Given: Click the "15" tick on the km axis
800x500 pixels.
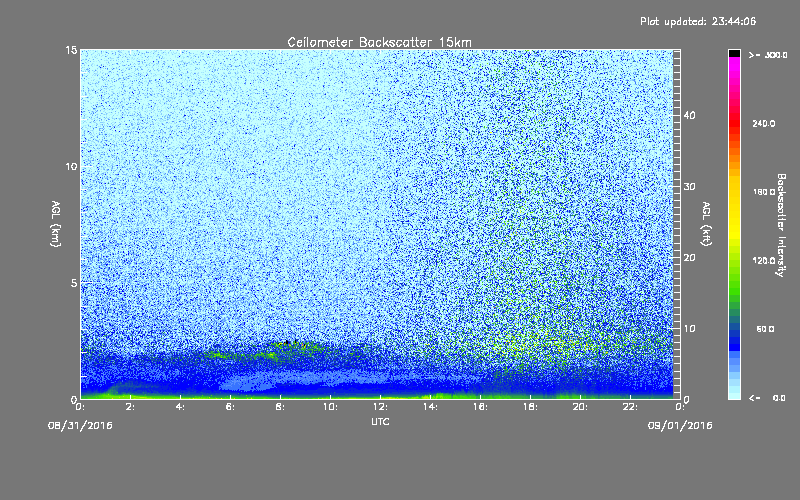Looking at the screenshot, I should pos(71,50).
